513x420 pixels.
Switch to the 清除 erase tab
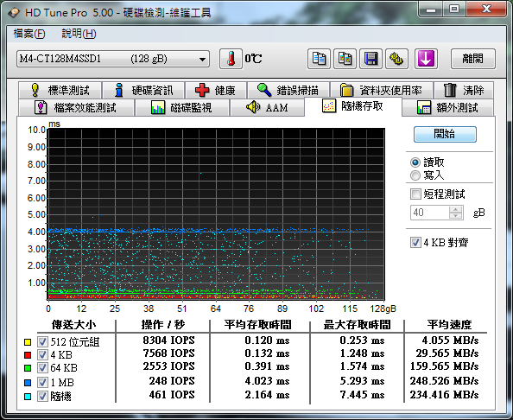pyautogui.click(x=464, y=90)
